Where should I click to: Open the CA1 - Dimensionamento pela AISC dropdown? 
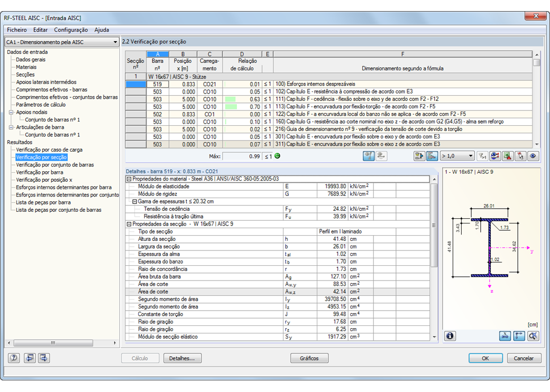[x=62, y=42]
